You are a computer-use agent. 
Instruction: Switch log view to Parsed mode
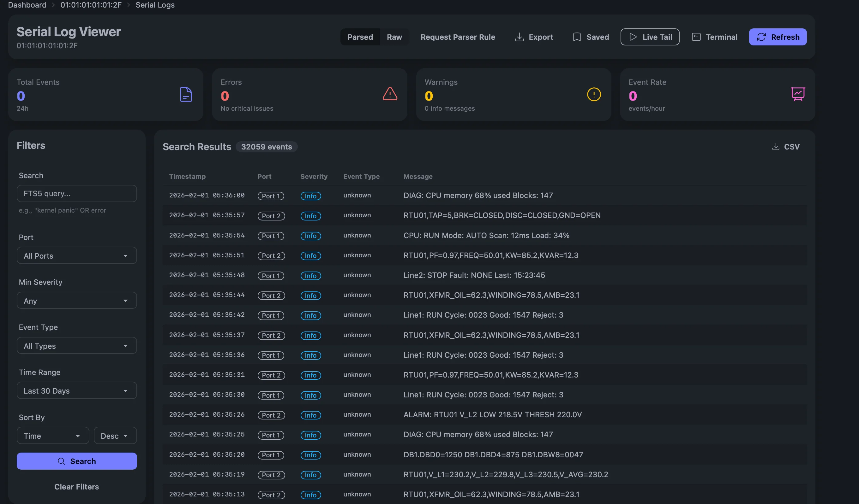pyautogui.click(x=360, y=37)
